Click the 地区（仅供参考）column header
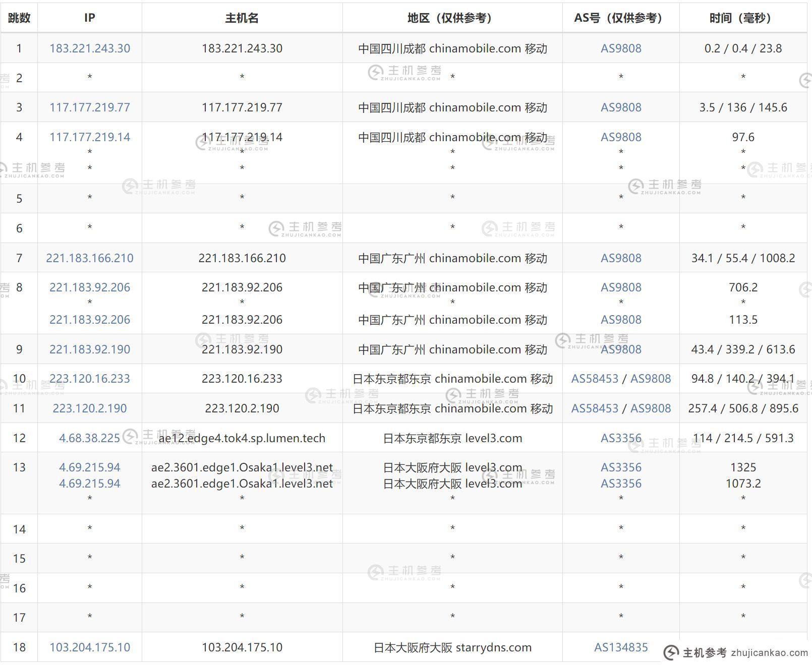812x665 pixels. [452, 18]
